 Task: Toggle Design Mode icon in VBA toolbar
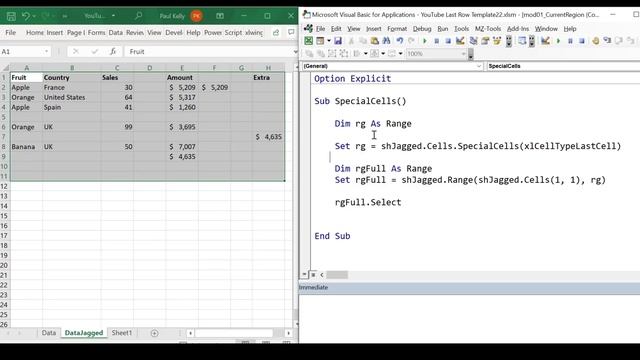tap(460, 41)
